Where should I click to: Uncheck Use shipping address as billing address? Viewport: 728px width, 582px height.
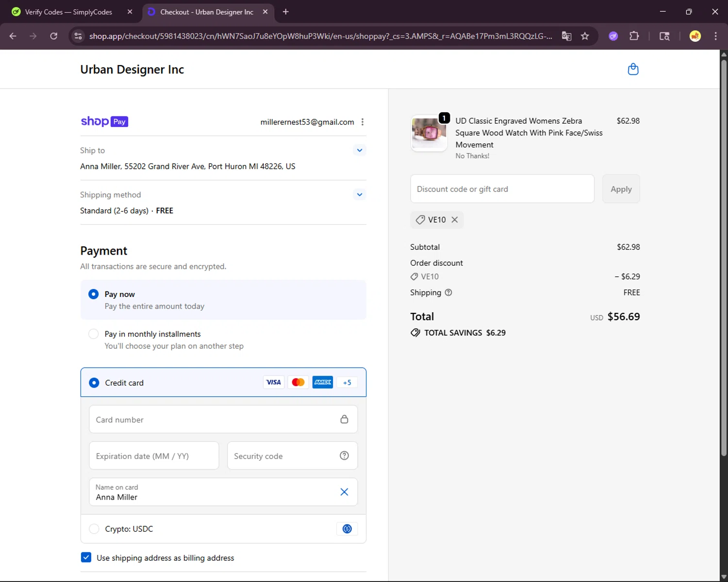click(x=86, y=557)
